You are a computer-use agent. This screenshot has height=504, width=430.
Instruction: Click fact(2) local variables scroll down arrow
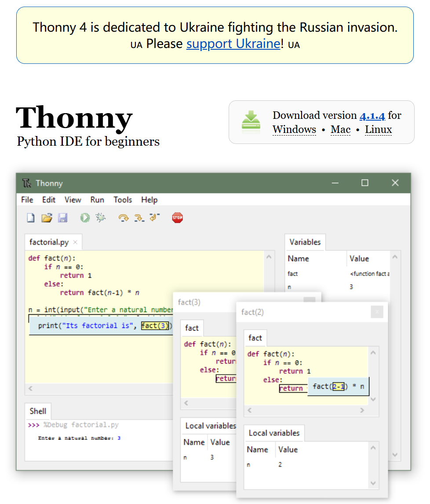[373, 483]
